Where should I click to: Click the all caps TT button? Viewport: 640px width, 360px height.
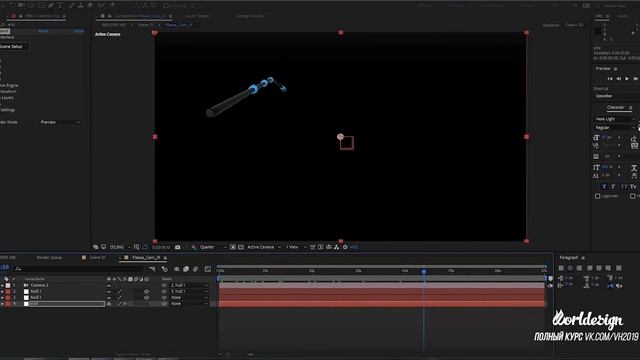click(x=624, y=187)
